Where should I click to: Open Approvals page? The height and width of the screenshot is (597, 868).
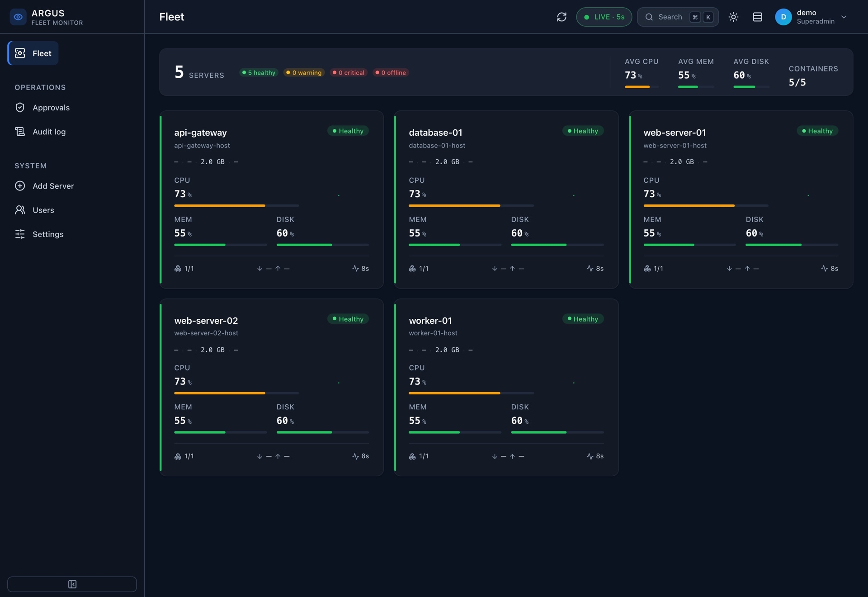point(51,107)
